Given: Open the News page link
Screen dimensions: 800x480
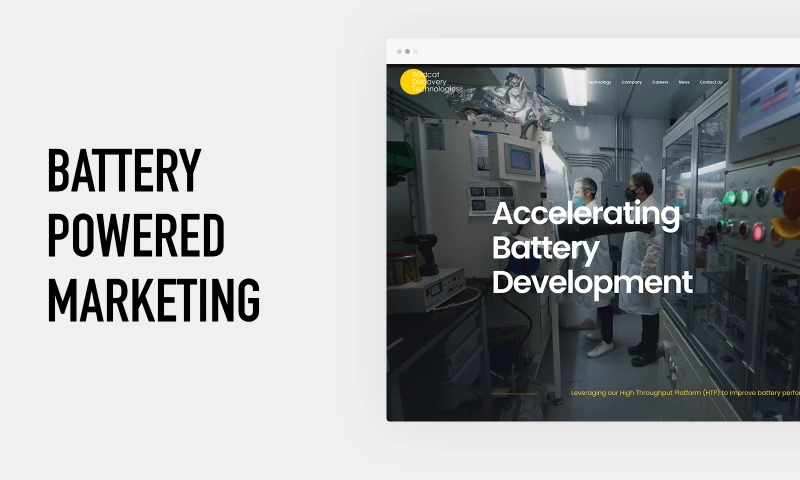Looking at the screenshot, I should click(684, 82).
